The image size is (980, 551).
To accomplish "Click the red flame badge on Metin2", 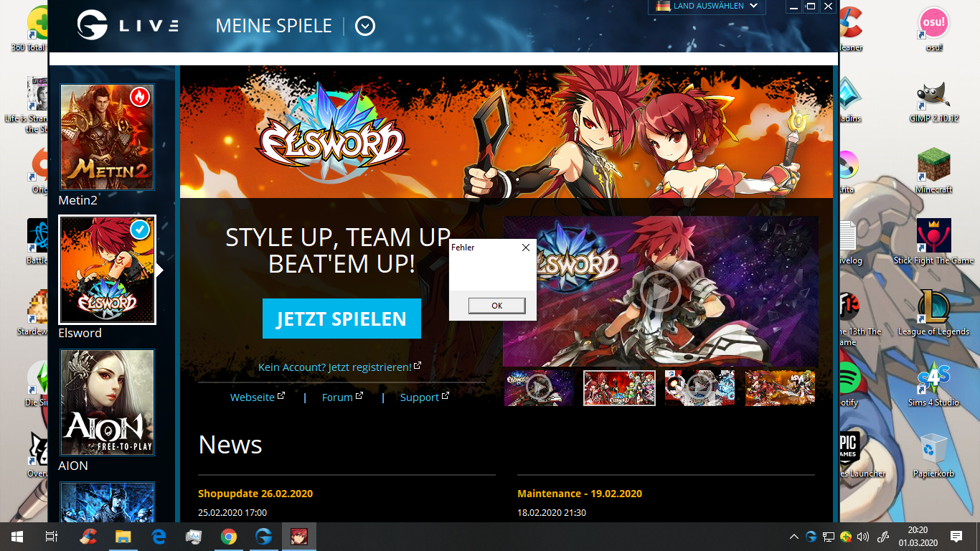I will pyautogui.click(x=140, y=96).
